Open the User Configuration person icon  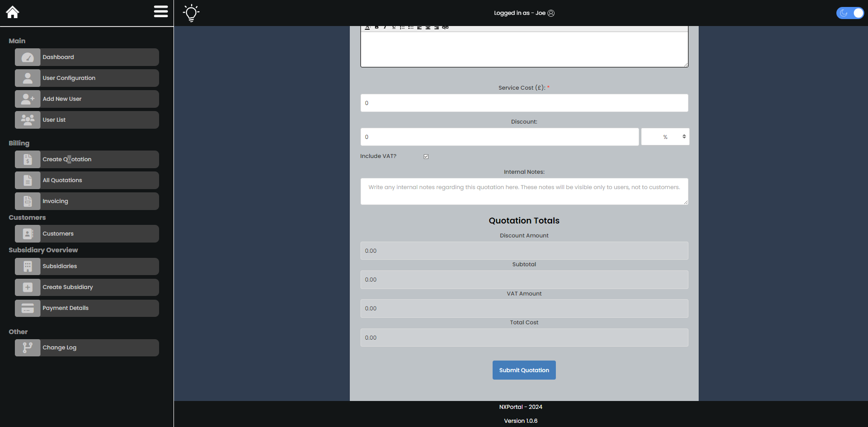pyautogui.click(x=27, y=78)
